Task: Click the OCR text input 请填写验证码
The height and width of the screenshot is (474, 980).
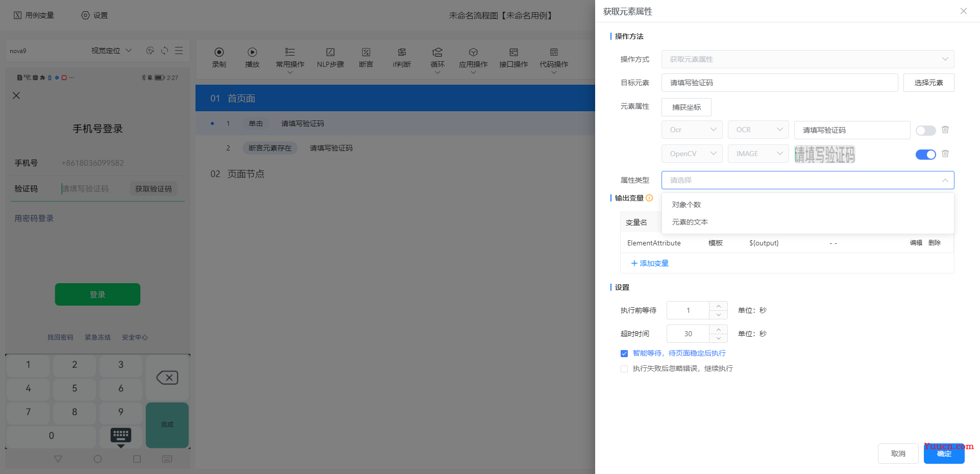Action: (x=852, y=130)
